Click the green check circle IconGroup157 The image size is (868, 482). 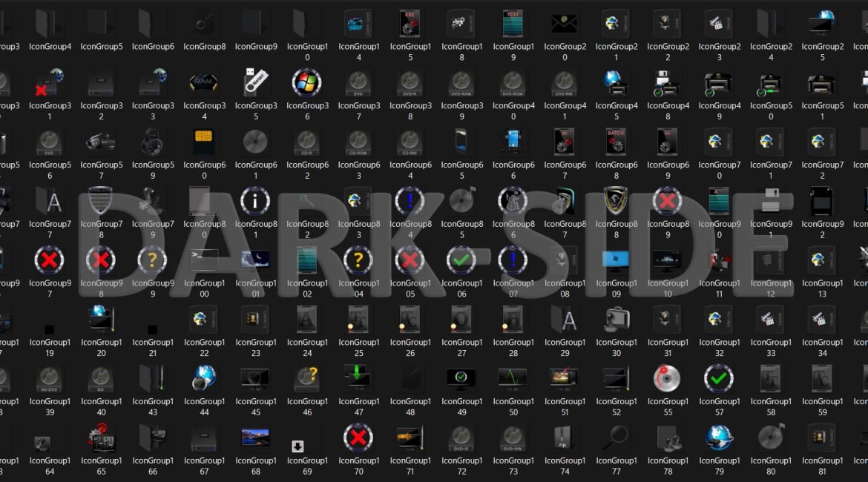click(x=719, y=378)
